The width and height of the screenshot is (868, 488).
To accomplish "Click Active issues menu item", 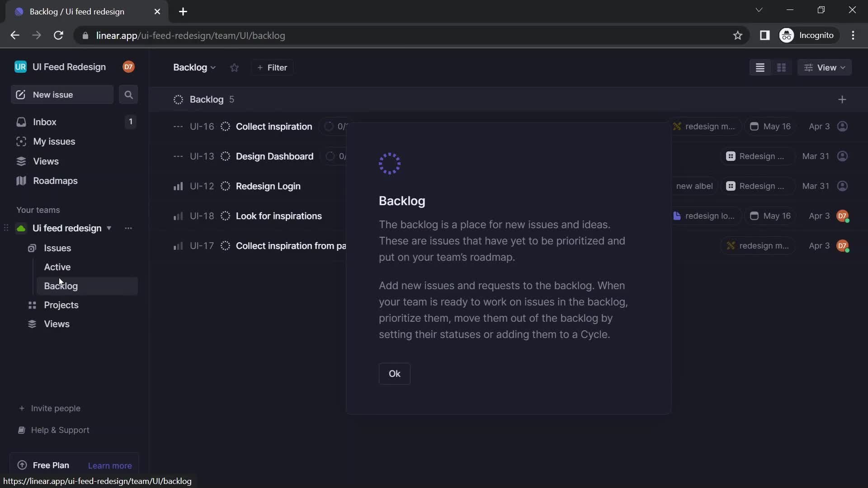I will point(57,266).
